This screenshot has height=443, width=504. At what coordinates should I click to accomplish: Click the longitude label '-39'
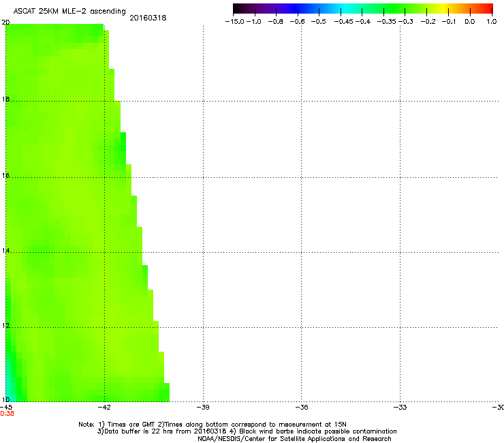click(x=203, y=408)
